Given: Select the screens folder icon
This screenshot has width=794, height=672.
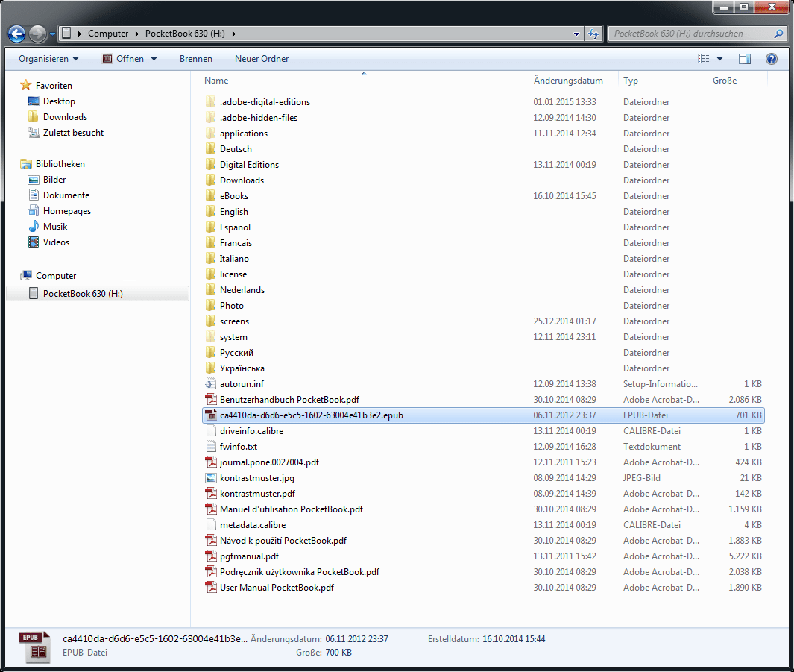Looking at the screenshot, I should click(211, 321).
